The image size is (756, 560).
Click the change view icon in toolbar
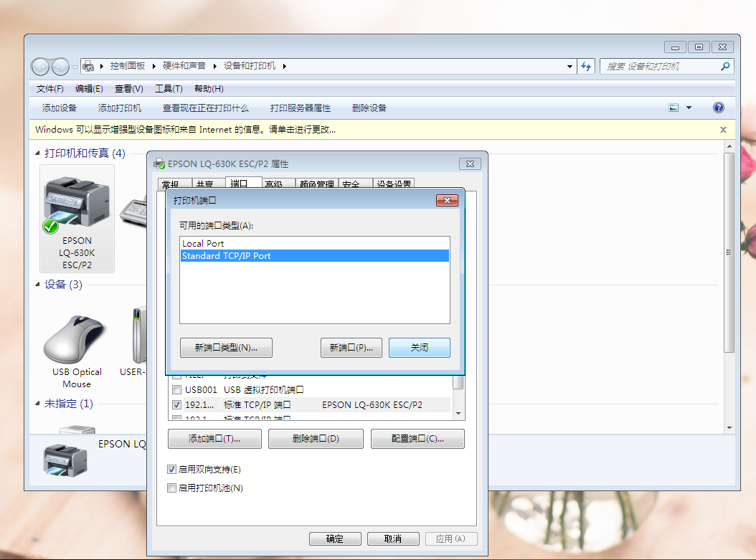point(674,108)
